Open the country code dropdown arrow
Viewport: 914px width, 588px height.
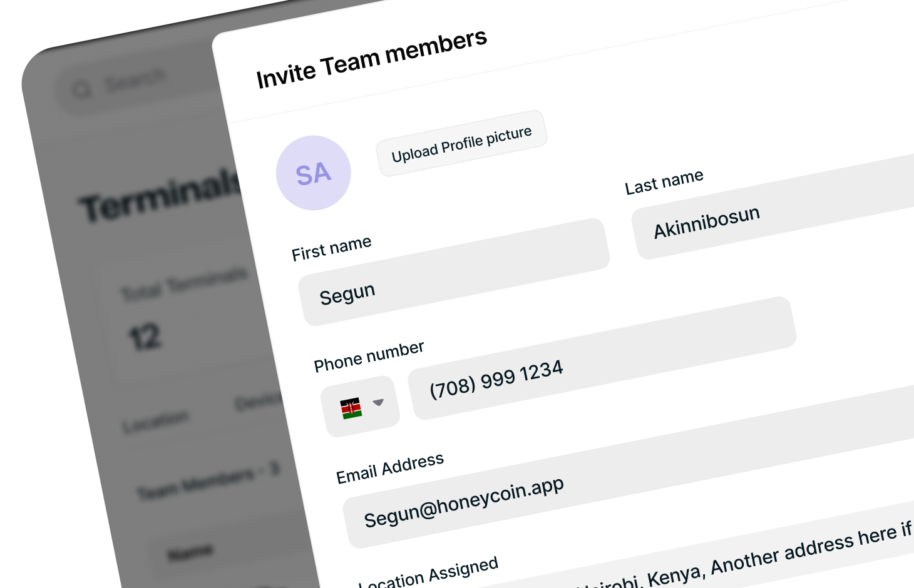(379, 403)
